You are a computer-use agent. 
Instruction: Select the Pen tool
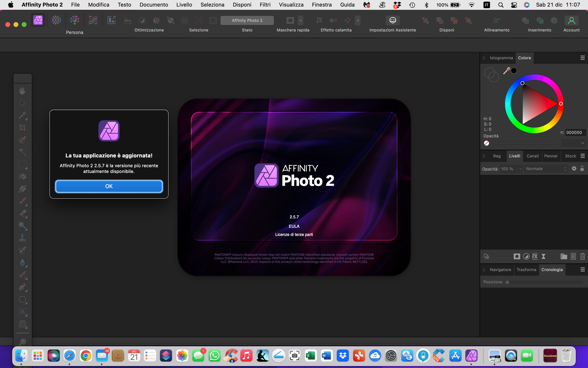click(x=22, y=287)
